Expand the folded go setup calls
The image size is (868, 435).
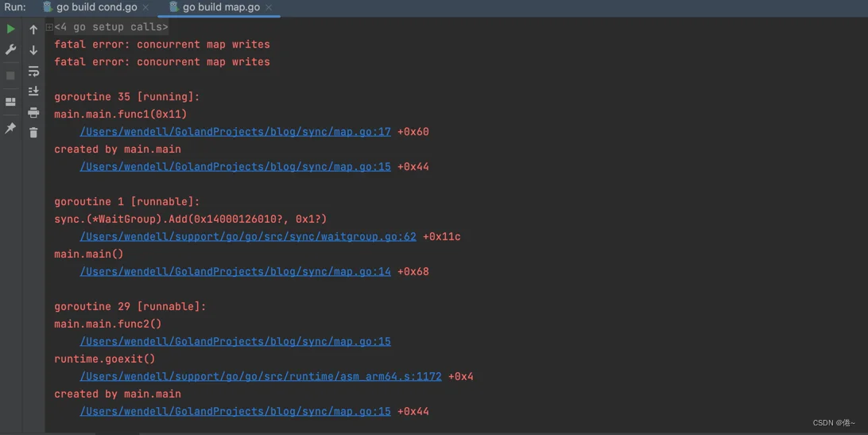coord(49,27)
